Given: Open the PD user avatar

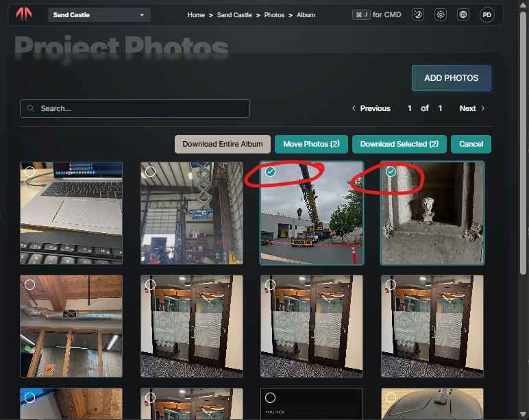Looking at the screenshot, I should point(487,15).
